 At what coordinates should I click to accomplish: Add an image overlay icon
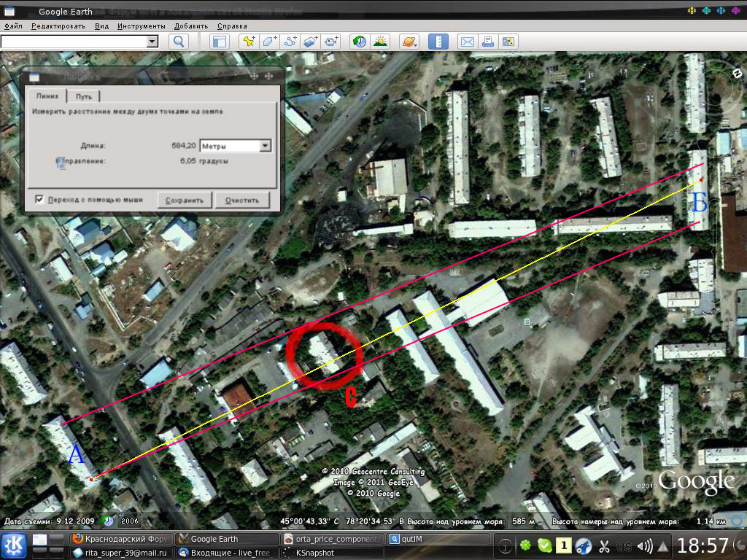(310, 42)
